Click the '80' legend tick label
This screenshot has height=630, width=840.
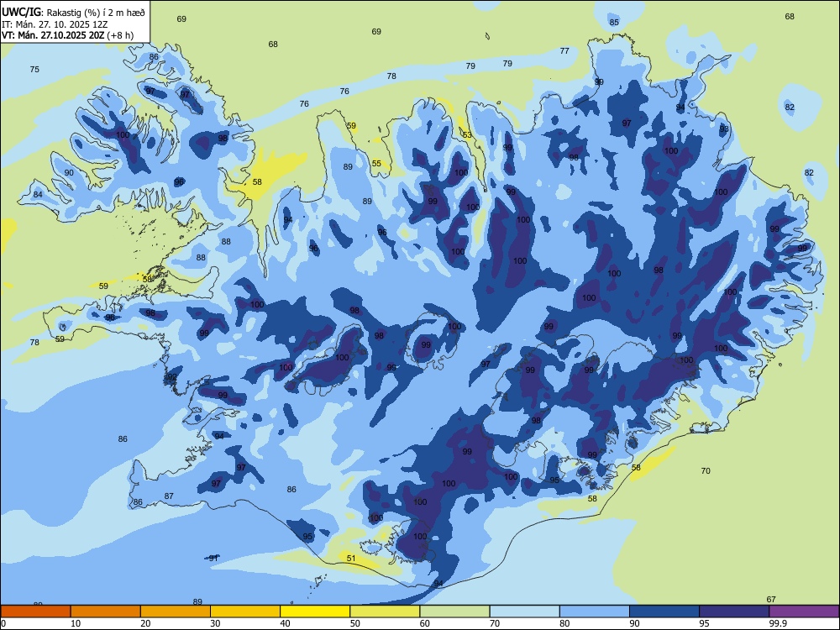click(564, 623)
